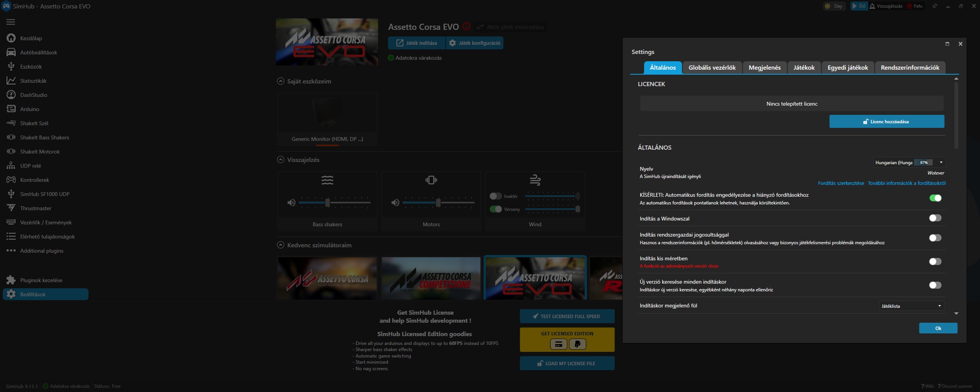Open Pluginok kezelése puzzle icon
Image resolution: width=980 pixels, height=392 pixels.
click(11, 280)
